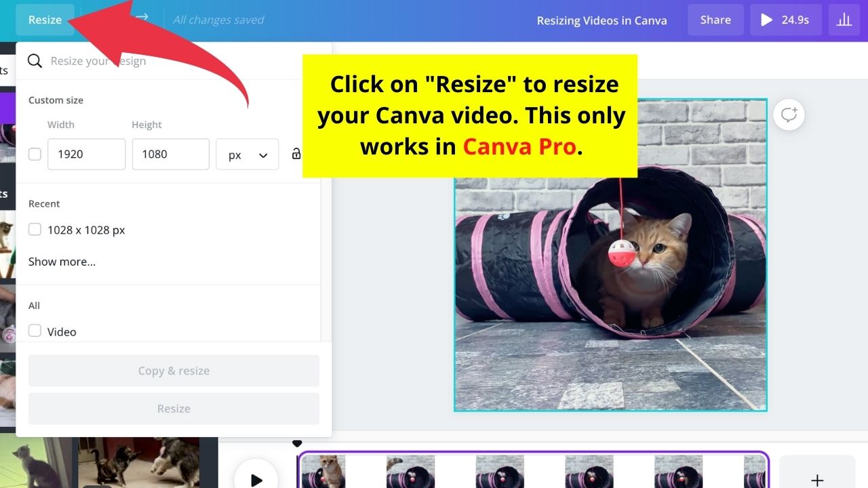868x488 pixels.
Task: Start the 24.9s video preview playback
Action: [786, 20]
